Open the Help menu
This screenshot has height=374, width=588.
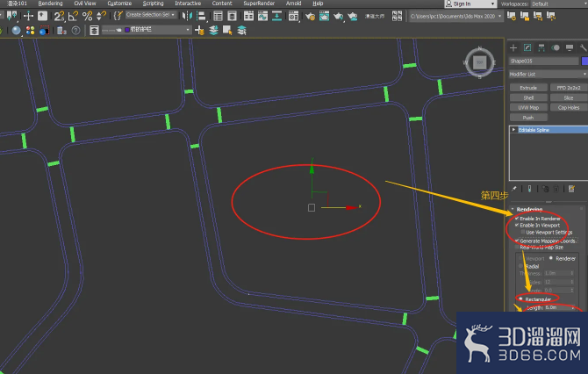[x=318, y=4]
